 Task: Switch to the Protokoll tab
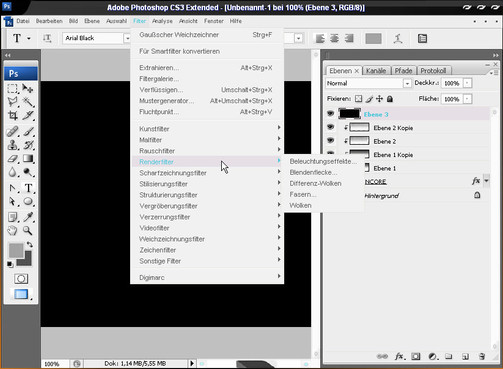[433, 71]
